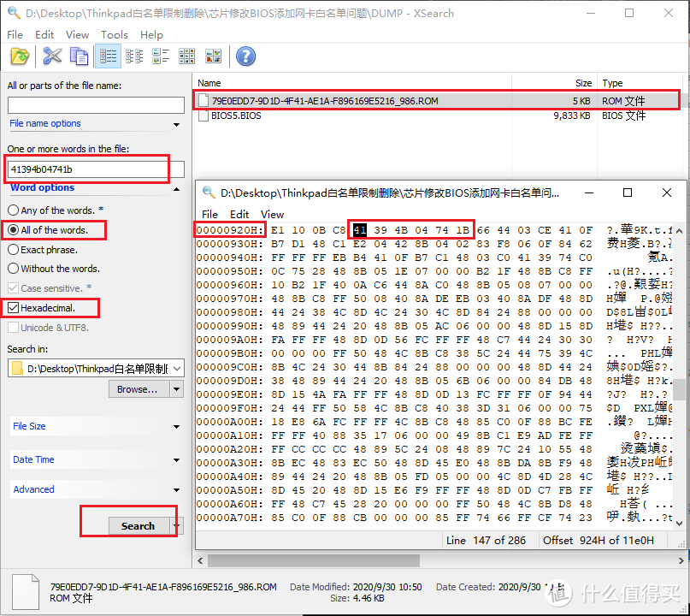Click hex viewer scroll down arrow
Screen dimensions: 690x616
(x=680, y=523)
